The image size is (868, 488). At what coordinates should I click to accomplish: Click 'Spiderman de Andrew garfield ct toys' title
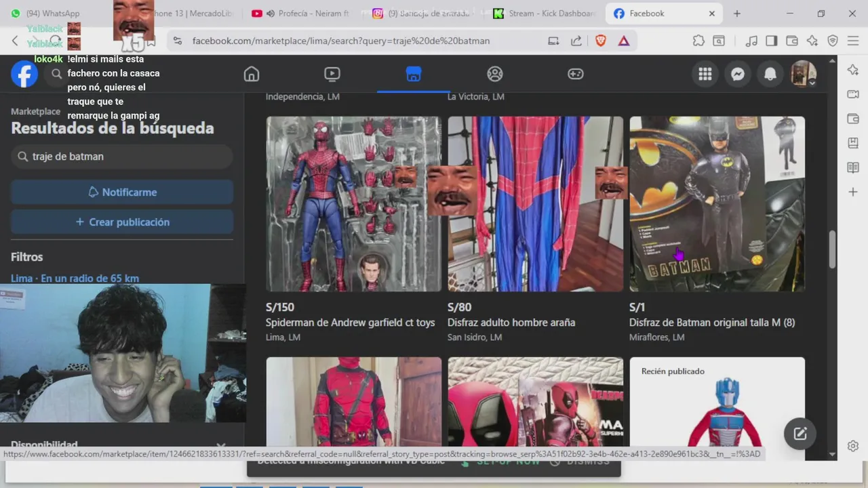coord(350,323)
